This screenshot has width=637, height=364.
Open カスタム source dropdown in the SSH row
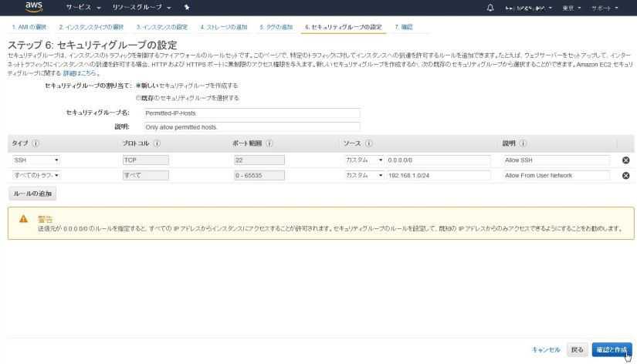(364, 160)
